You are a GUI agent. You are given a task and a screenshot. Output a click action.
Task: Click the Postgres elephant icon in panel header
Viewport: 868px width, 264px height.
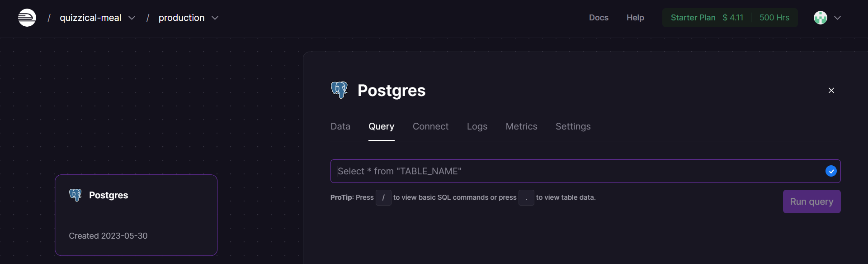[340, 90]
